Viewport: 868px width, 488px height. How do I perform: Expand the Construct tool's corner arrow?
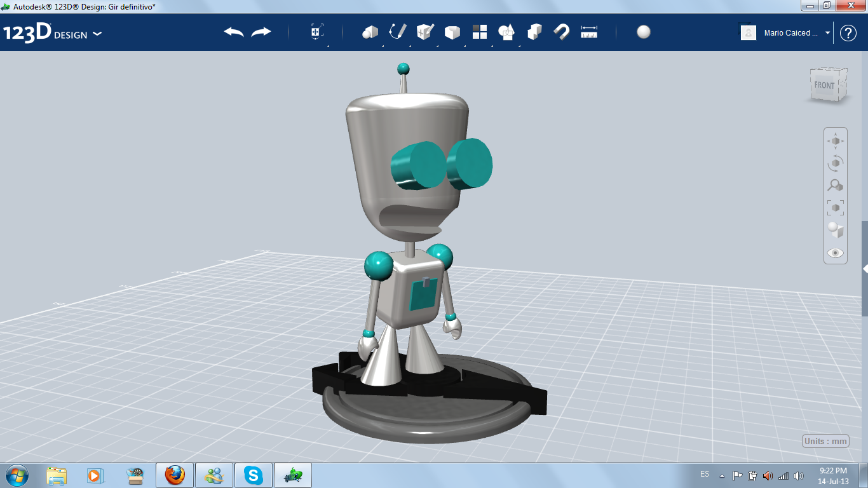(x=437, y=46)
